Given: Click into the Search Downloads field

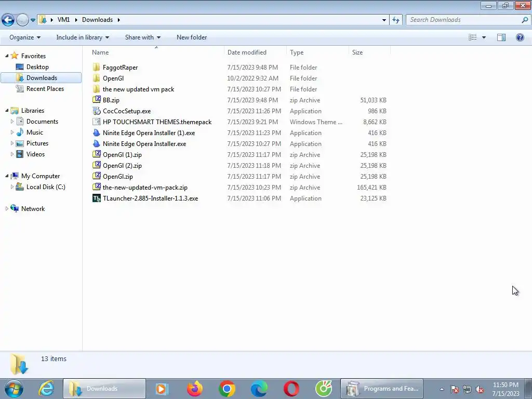Looking at the screenshot, I should click(464, 20).
